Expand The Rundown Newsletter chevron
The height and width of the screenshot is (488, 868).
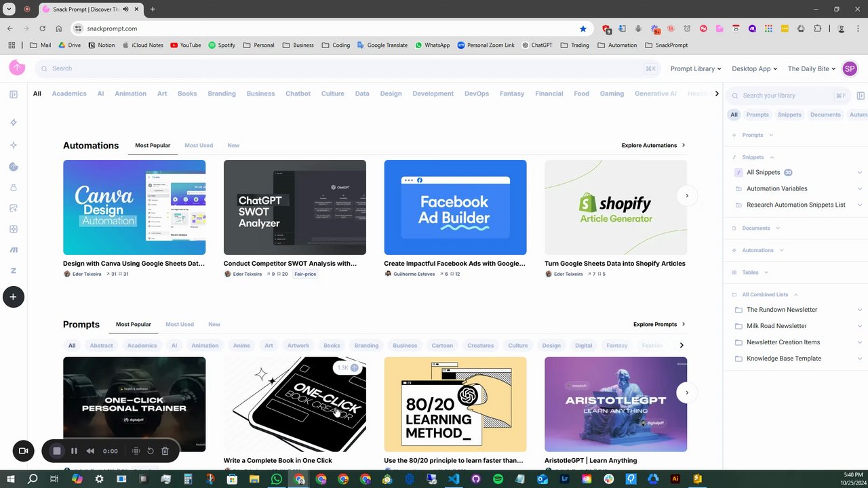[x=860, y=310]
